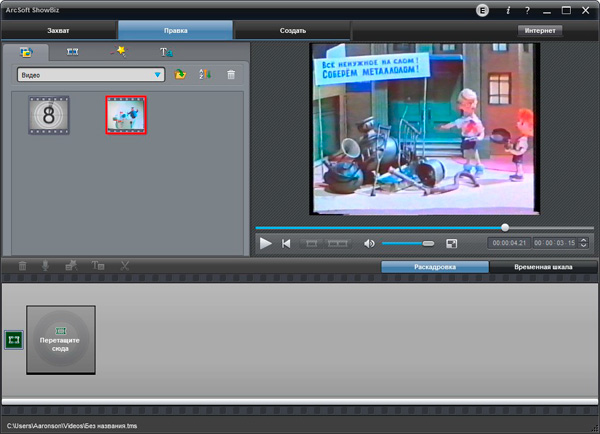The width and height of the screenshot is (600, 434).
Task: Toggle fullscreen preview icon
Action: (452, 243)
